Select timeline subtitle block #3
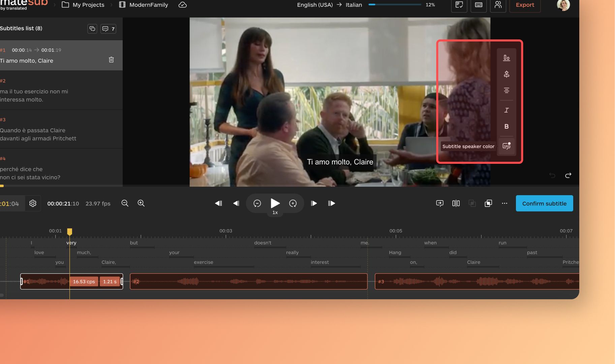615x364 pixels. click(x=477, y=281)
